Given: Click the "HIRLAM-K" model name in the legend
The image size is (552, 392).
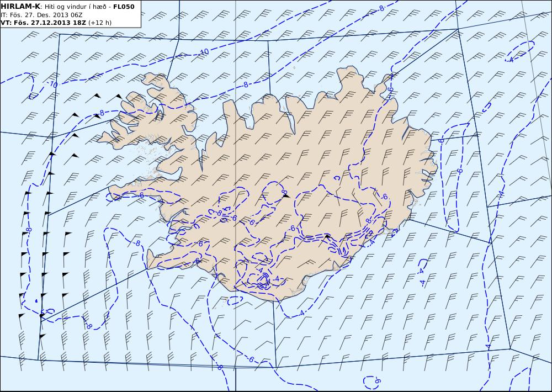Looking at the screenshot, I should (x=21, y=6).
